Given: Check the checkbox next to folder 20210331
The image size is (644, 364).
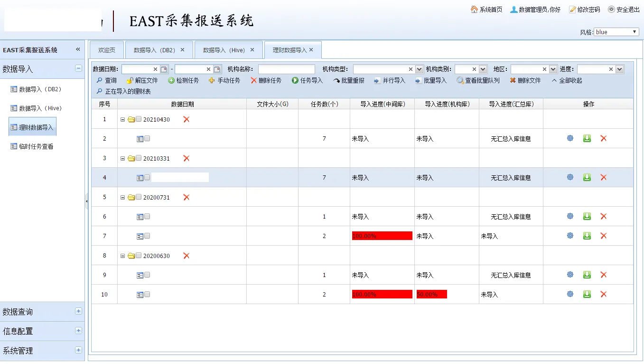Looking at the screenshot, I should pos(139,158).
